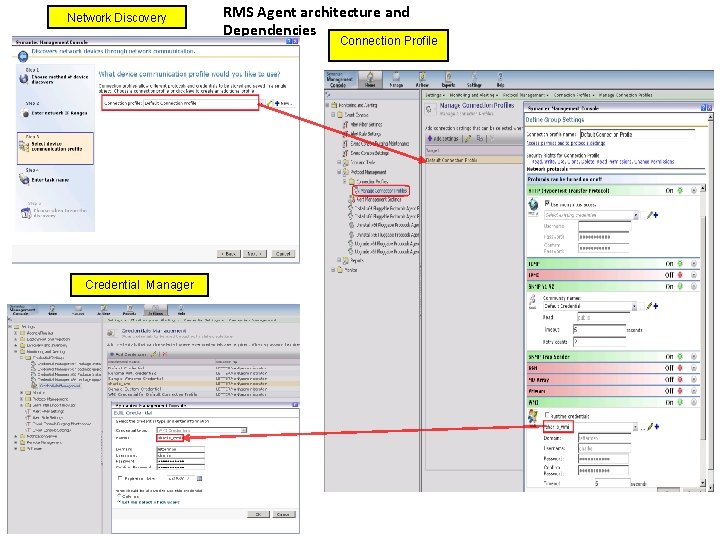720x540 pixels.
Task: Collapse the SNMP V1 V2 section
Action: 694,286
